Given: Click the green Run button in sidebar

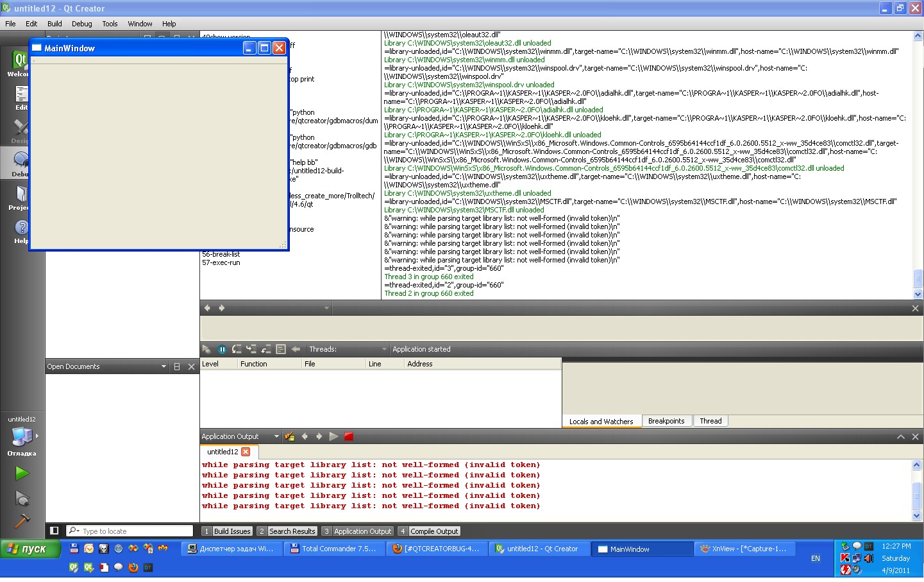Looking at the screenshot, I should (x=22, y=474).
